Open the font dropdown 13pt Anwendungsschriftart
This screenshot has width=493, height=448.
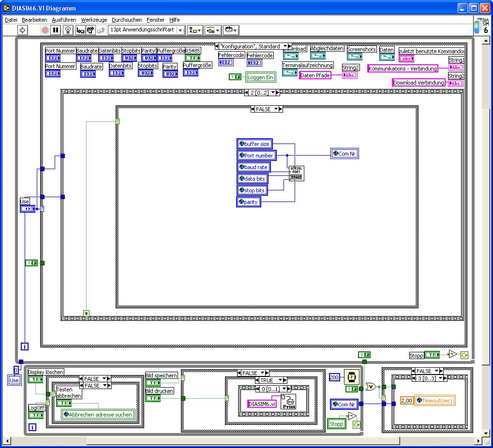tap(146, 30)
